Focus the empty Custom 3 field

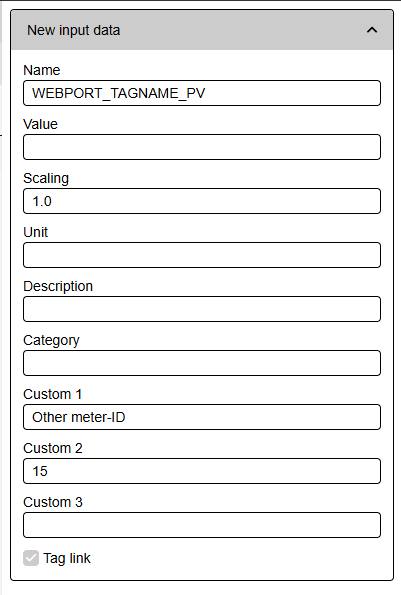[202, 525]
